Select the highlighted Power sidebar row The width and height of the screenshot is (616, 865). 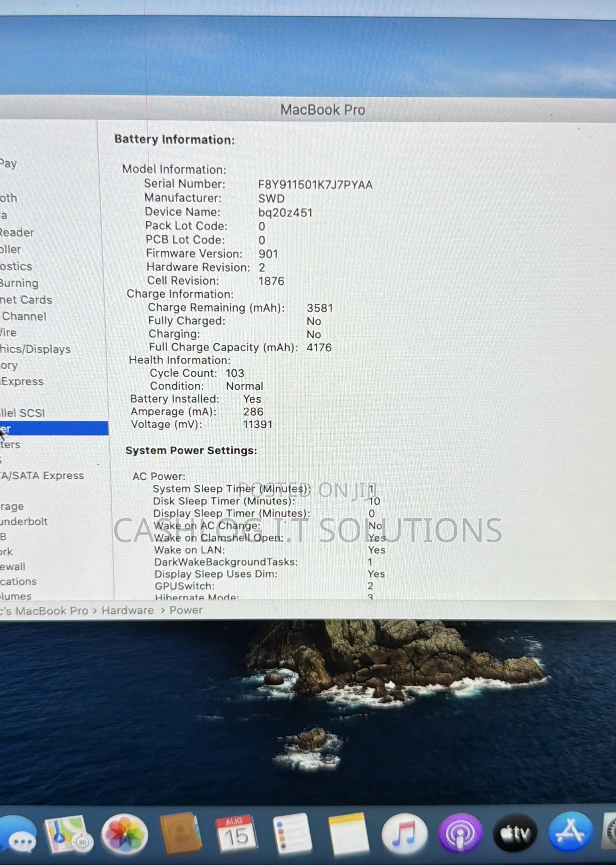tap(54, 428)
